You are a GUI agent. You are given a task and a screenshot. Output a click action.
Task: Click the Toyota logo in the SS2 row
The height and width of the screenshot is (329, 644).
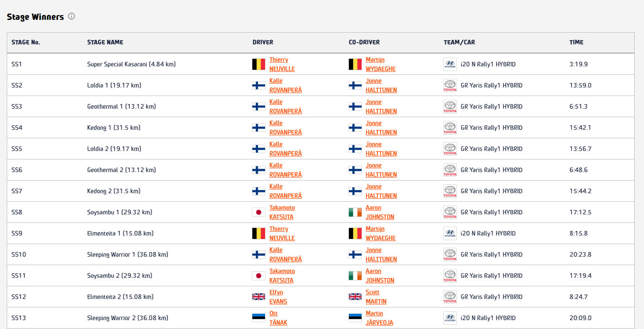450,85
